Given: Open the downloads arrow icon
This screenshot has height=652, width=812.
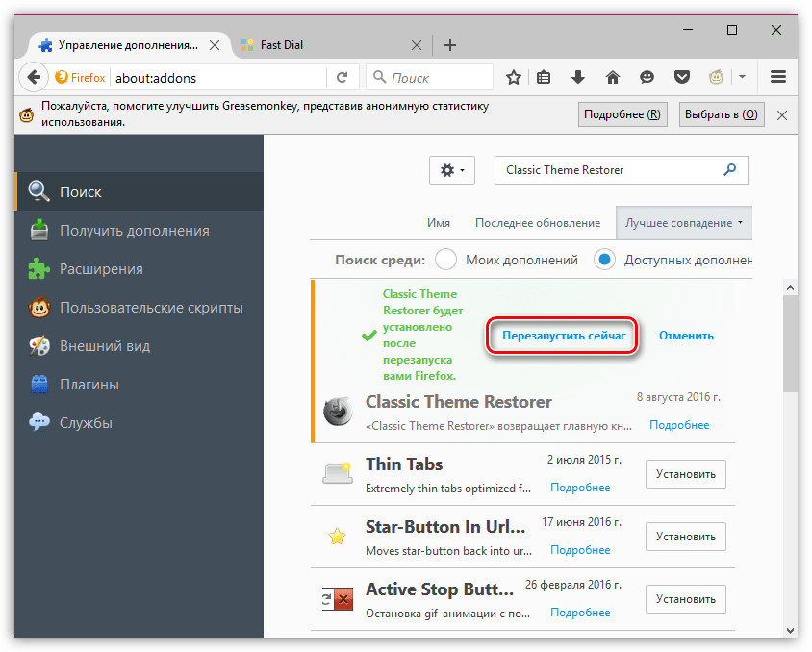Looking at the screenshot, I should pyautogui.click(x=578, y=77).
